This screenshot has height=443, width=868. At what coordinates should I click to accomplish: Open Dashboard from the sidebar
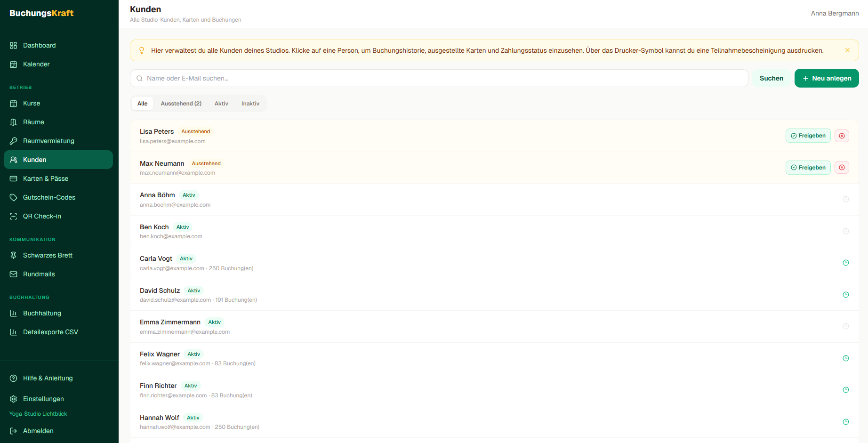pyautogui.click(x=58, y=45)
